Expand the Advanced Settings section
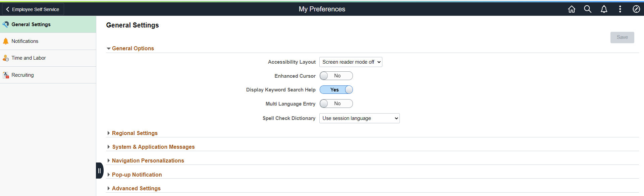644x196 pixels. (136, 188)
